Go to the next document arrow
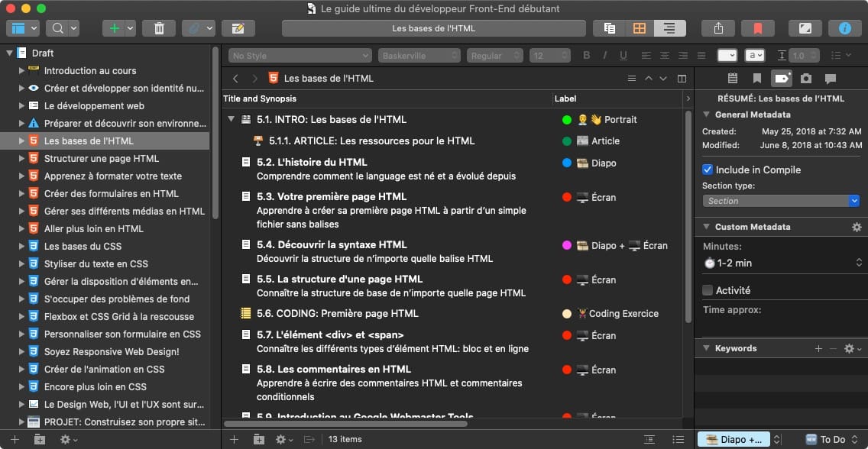Screen dimensions: 868x449 (663, 79)
